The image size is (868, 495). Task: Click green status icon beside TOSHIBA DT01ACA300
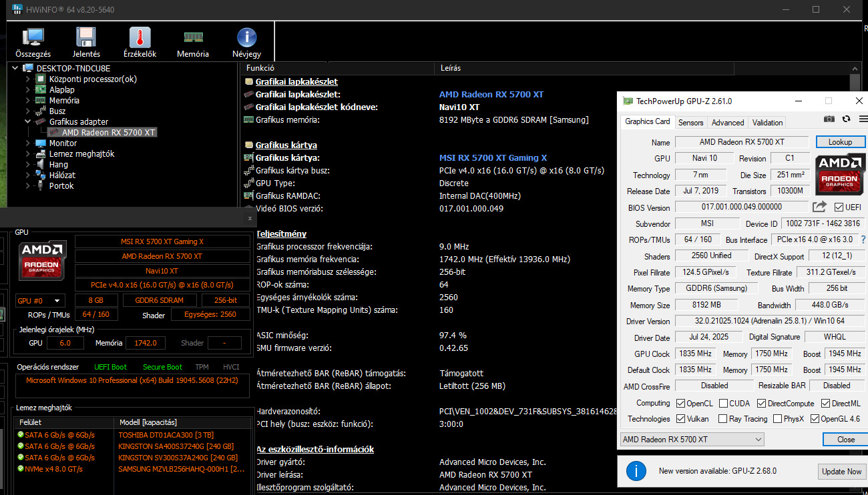point(21,435)
